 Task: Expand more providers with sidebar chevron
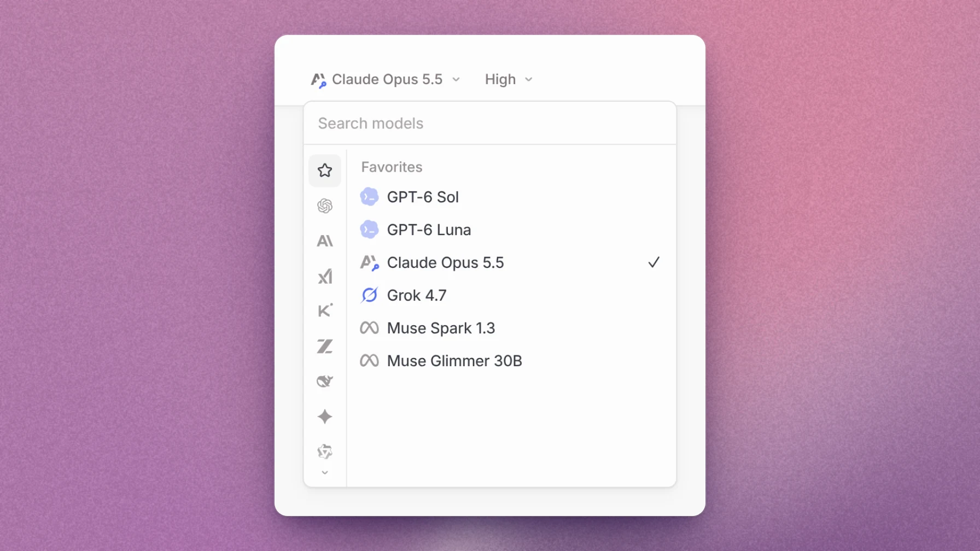[x=325, y=473]
